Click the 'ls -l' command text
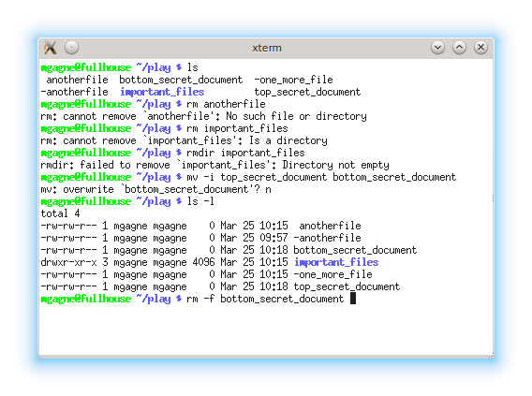532x396 pixels. point(200,201)
